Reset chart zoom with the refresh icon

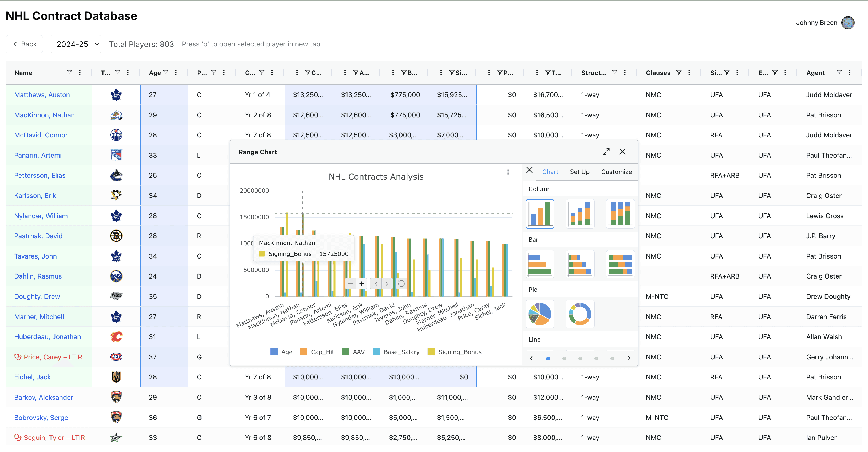(x=401, y=284)
